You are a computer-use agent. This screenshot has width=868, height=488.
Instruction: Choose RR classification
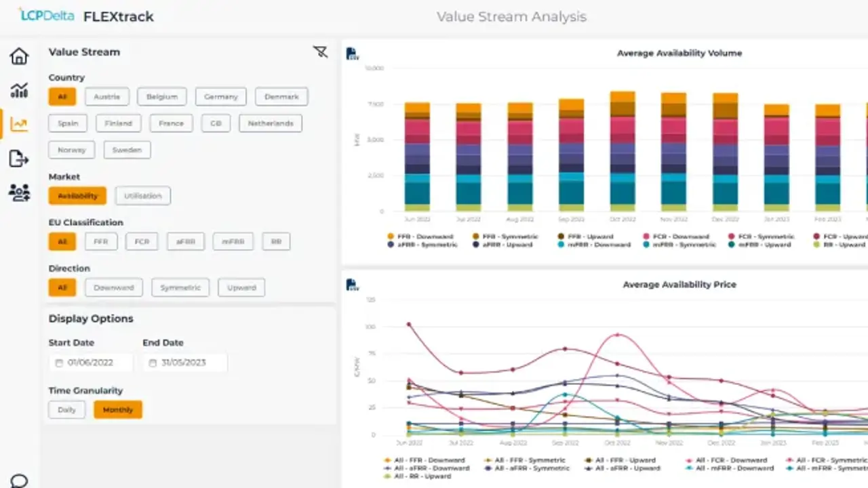[276, 241]
